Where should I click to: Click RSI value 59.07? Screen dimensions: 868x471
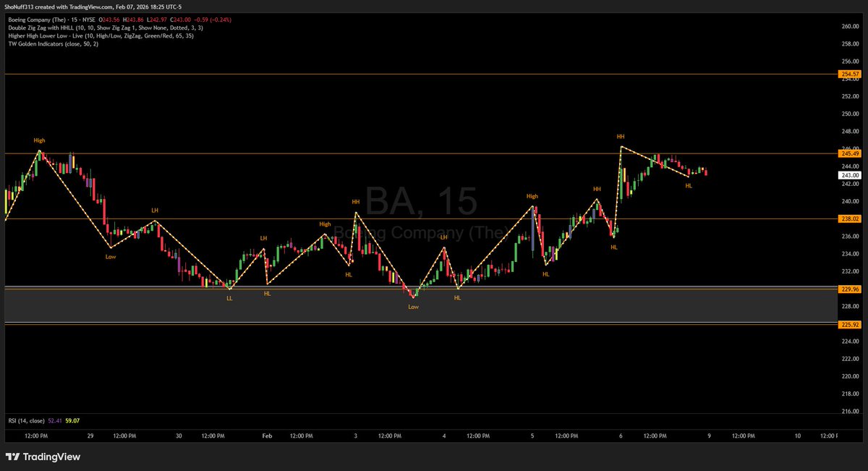tap(72, 420)
